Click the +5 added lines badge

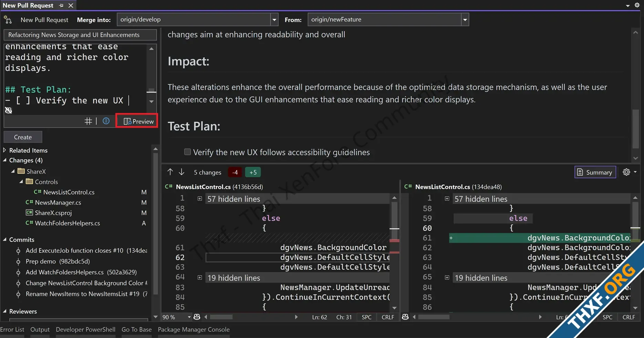tap(253, 172)
